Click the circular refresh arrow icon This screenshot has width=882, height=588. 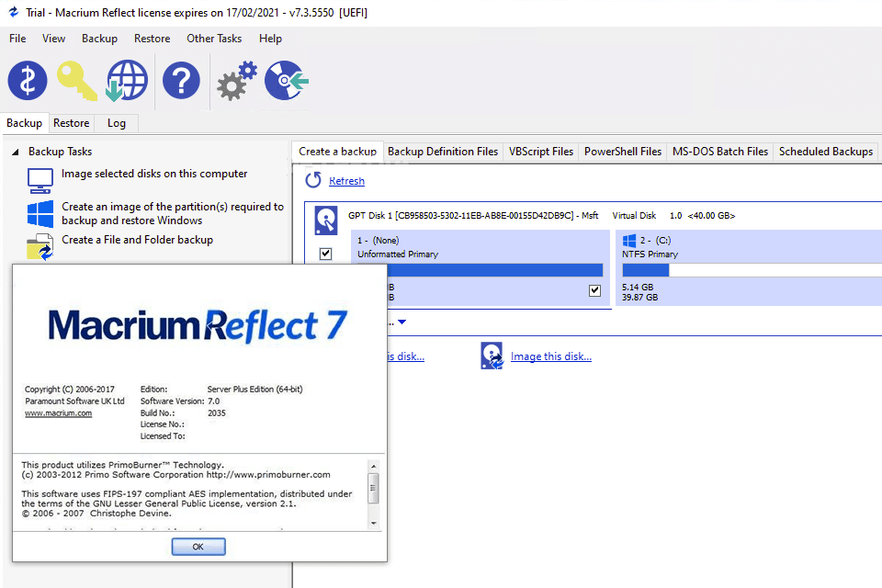[x=313, y=180]
